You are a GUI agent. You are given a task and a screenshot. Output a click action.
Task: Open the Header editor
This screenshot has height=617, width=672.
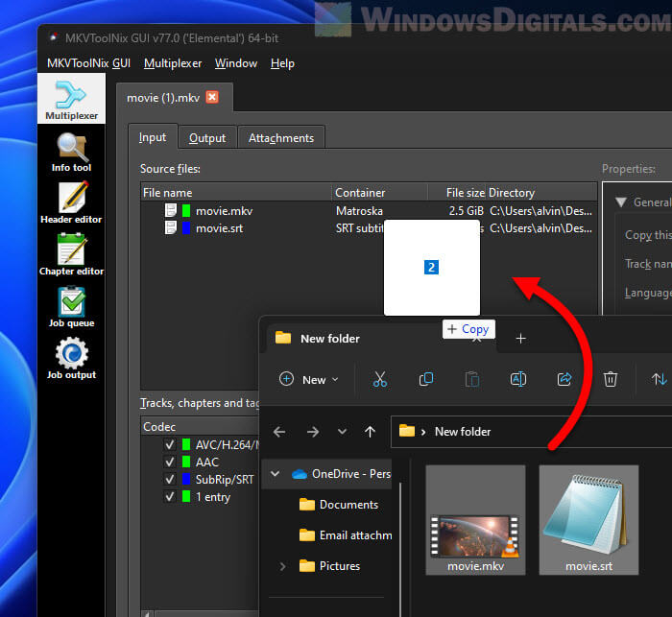point(71,202)
